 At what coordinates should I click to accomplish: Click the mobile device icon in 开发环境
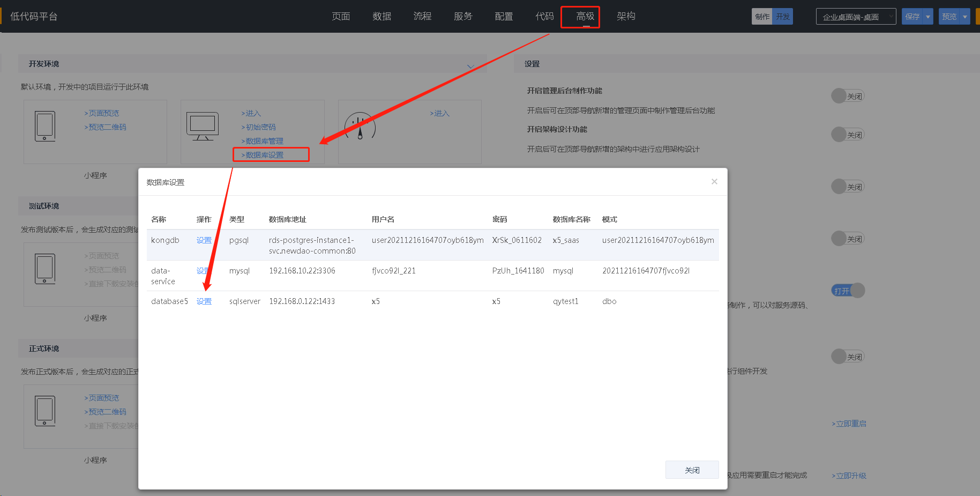point(45,126)
